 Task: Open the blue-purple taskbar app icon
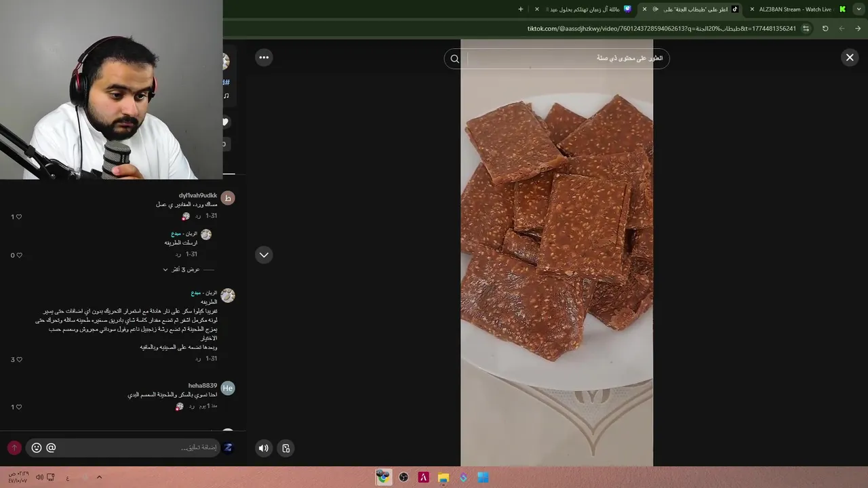point(463,478)
